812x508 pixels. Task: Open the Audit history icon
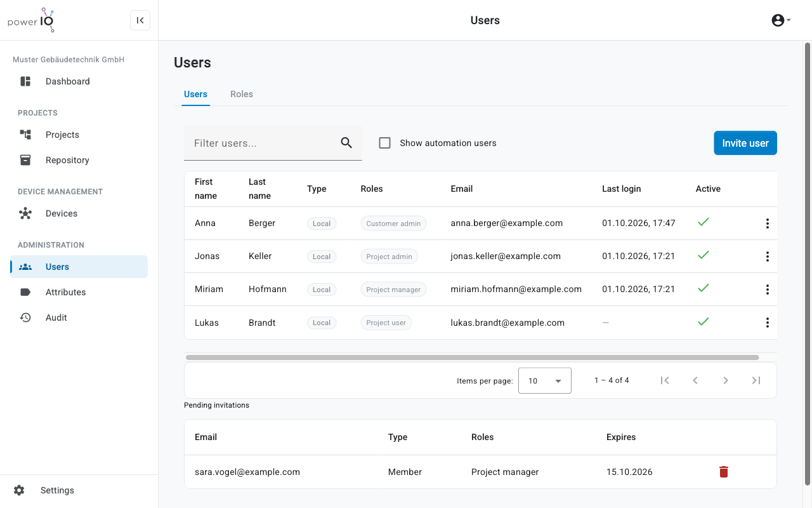25,317
